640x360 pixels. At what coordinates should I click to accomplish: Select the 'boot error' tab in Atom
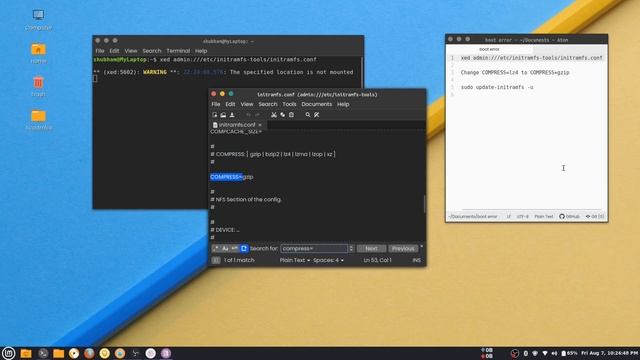(x=489, y=49)
